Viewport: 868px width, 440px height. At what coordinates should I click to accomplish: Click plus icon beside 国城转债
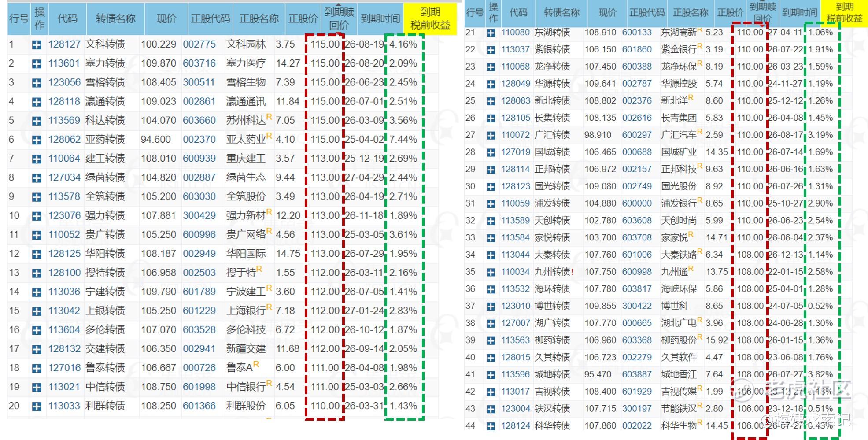(x=490, y=152)
